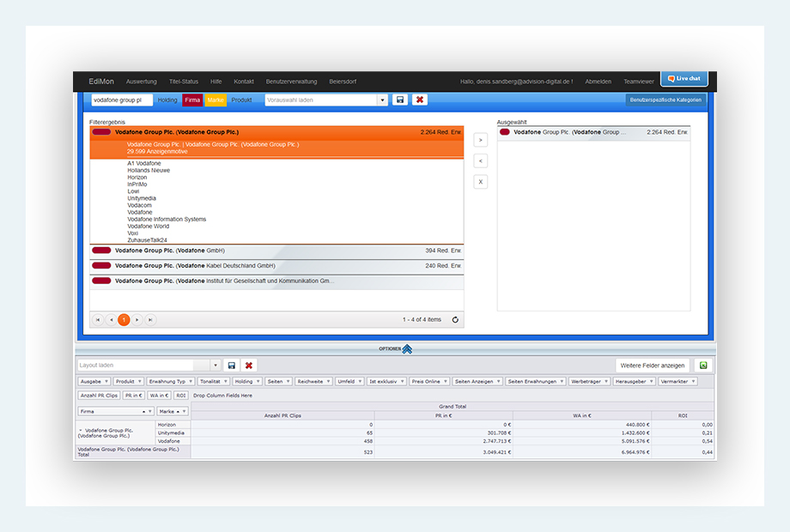Click the ROI data field button
Image resolution: width=790 pixels, height=532 pixels.
(x=181, y=396)
